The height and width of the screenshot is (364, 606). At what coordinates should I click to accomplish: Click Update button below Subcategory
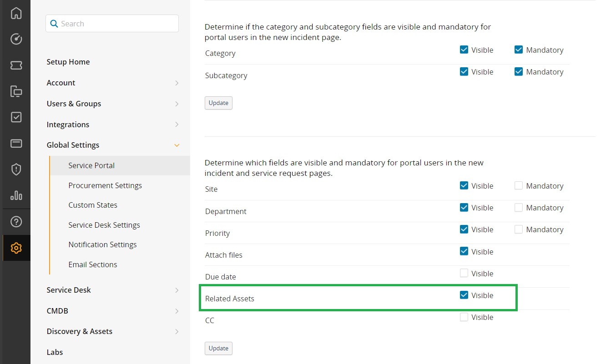(218, 103)
